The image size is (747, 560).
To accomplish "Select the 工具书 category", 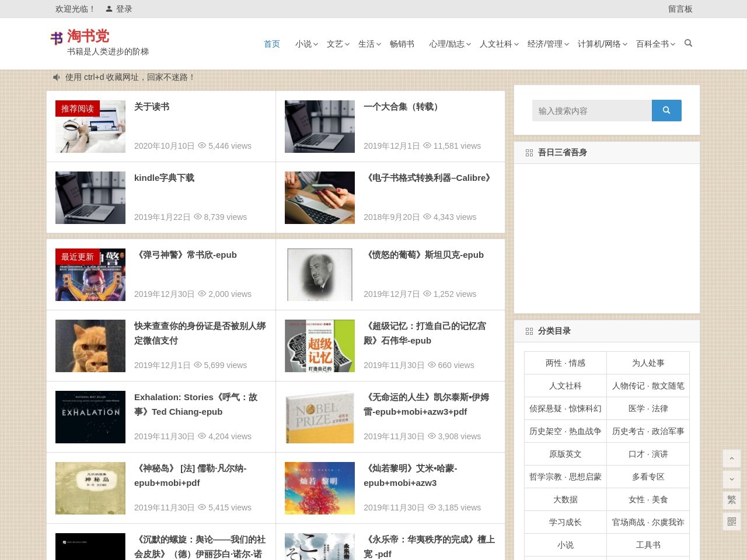I will (x=648, y=545).
